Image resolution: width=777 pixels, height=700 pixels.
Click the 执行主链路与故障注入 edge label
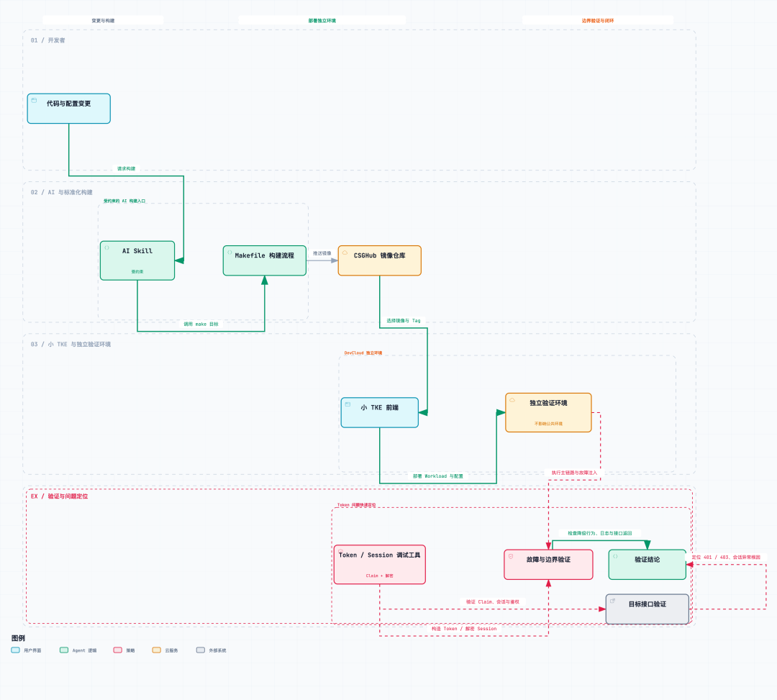pyautogui.click(x=574, y=473)
